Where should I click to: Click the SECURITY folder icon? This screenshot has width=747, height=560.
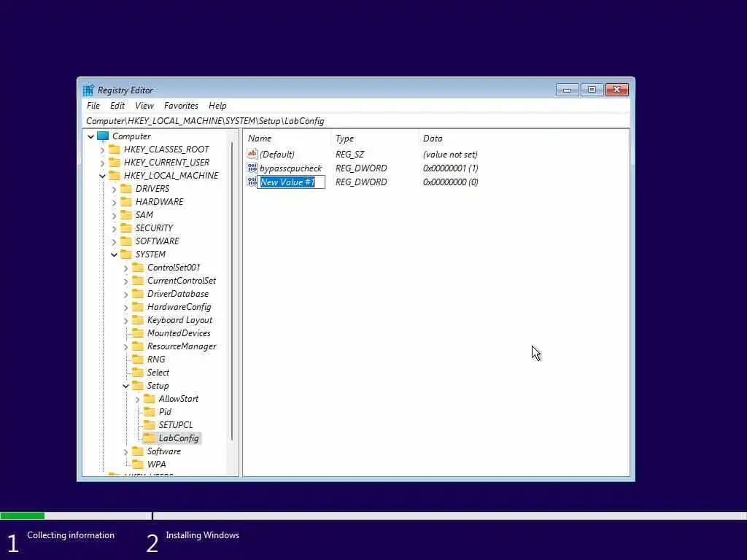click(126, 228)
